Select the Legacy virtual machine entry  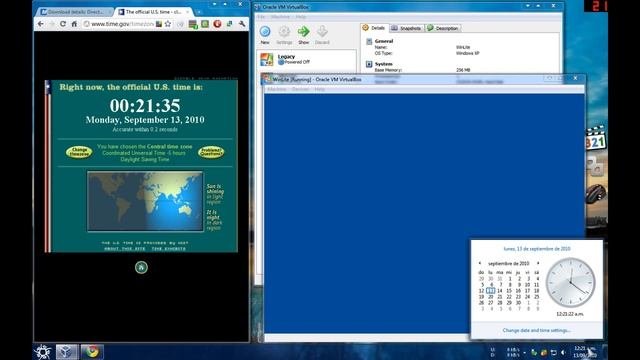[x=306, y=59]
